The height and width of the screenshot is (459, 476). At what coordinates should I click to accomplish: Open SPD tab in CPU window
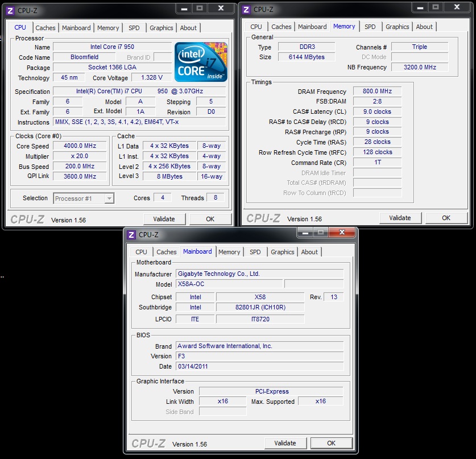[x=134, y=28]
